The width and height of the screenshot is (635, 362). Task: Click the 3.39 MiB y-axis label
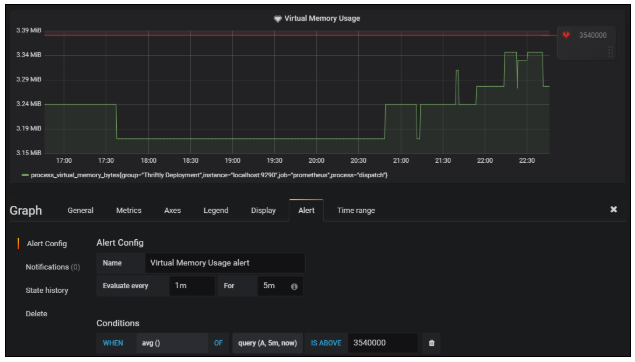28,30
